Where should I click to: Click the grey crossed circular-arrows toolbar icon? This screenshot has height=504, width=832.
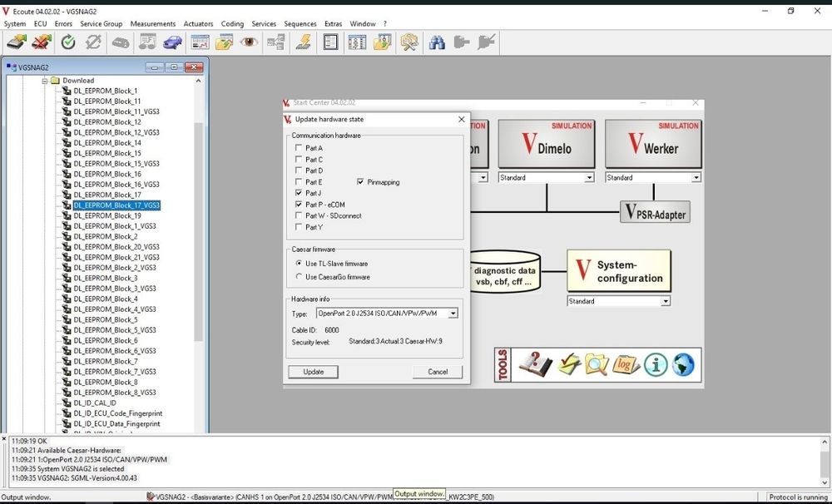point(93,42)
